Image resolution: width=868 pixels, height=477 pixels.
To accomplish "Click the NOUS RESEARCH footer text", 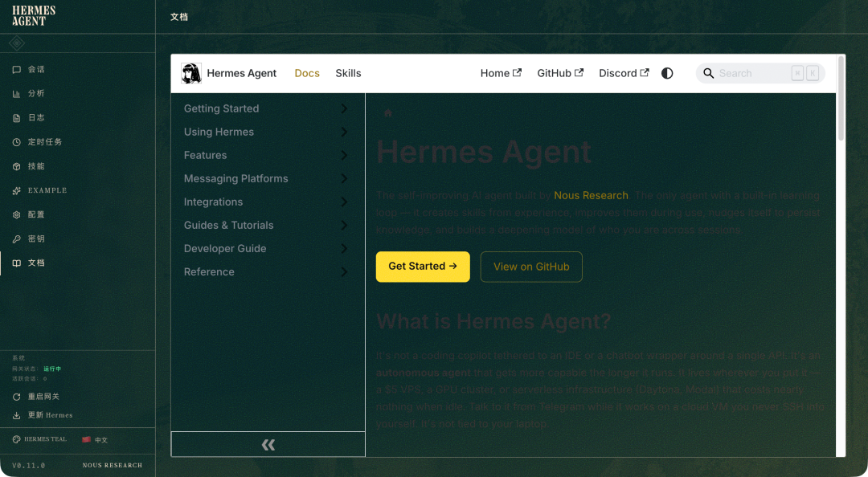I will (x=113, y=466).
